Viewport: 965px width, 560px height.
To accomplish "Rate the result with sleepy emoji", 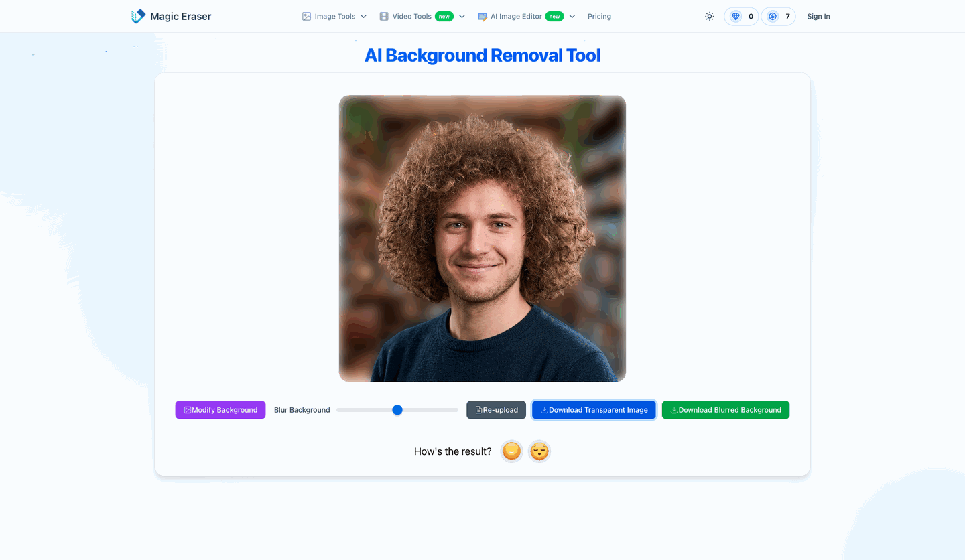I will click(x=539, y=451).
